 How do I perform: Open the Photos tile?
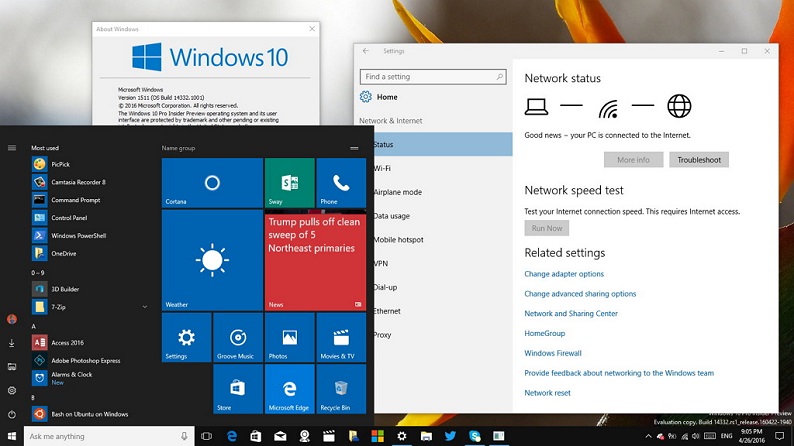click(290, 337)
